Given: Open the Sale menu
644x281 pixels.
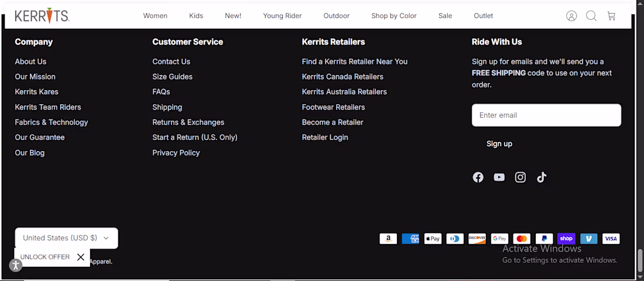Looking at the screenshot, I should (445, 16).
